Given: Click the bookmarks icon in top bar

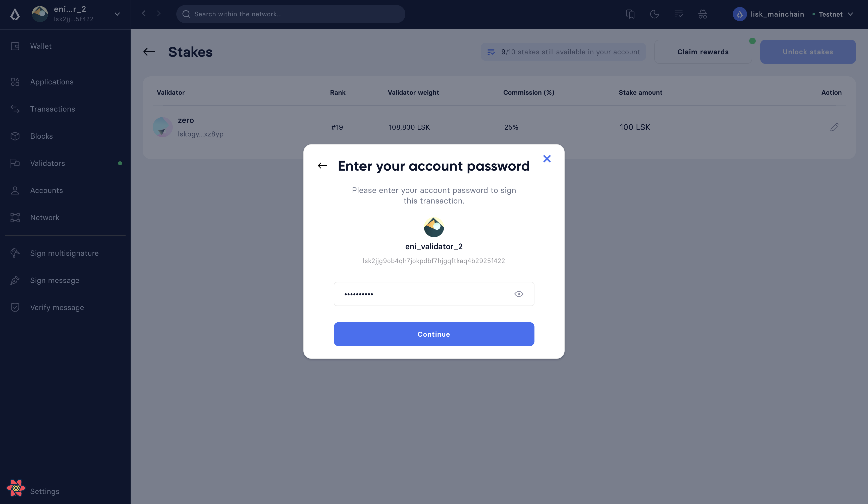Looking at the screenshot, I should 630,14.
